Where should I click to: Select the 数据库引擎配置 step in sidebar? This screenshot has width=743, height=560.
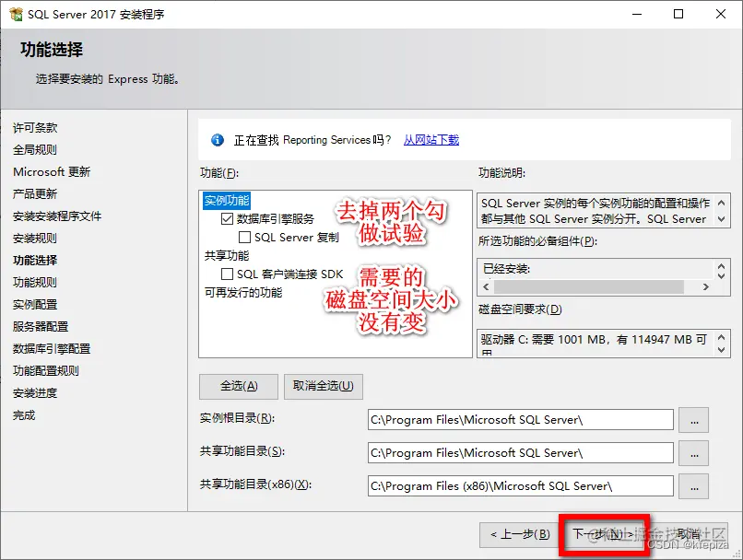[52, 349]
